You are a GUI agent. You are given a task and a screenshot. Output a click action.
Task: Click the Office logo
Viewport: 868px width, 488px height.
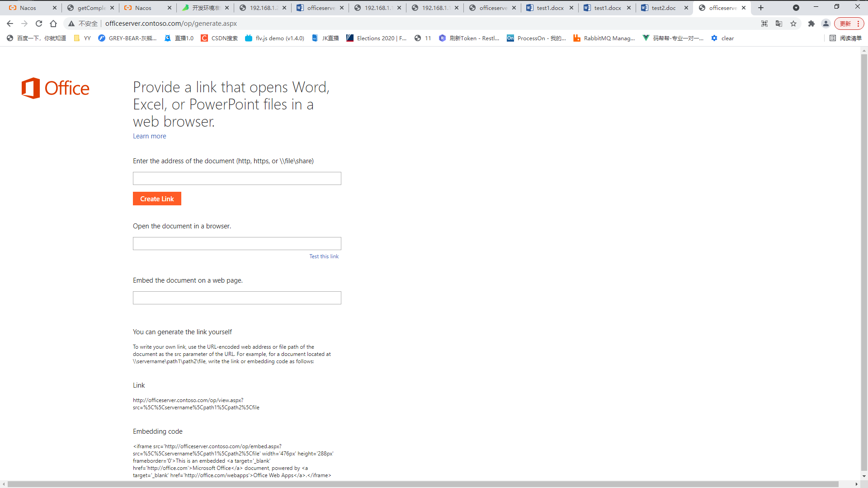pos(55,88)
